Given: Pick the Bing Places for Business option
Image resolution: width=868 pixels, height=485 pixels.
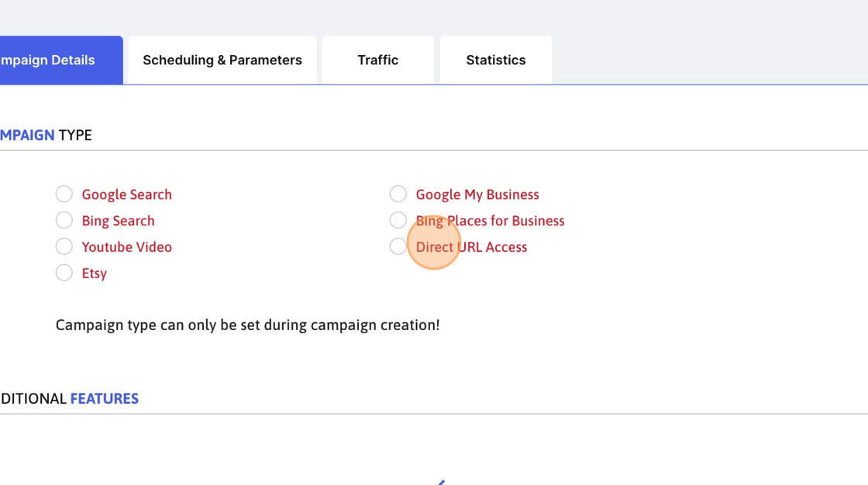Looking at the screenshot, I should (398, 220).
